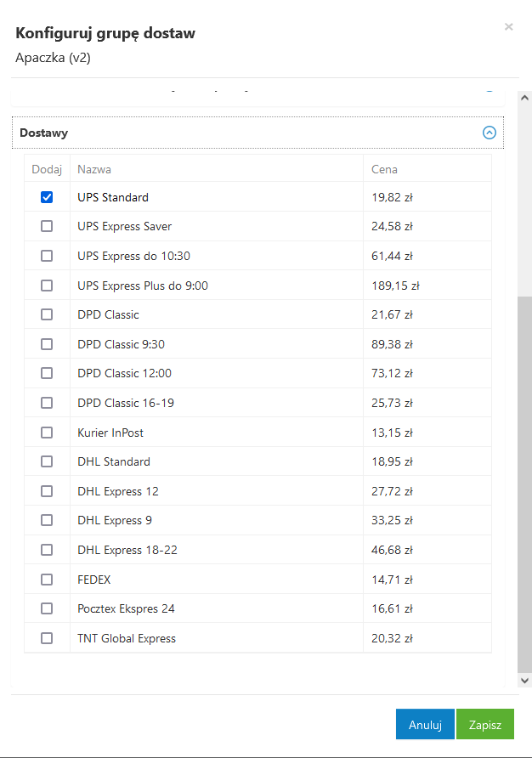Click the TNT Global Express name
The image size is (532, 758).
click(x=127, y=638)
